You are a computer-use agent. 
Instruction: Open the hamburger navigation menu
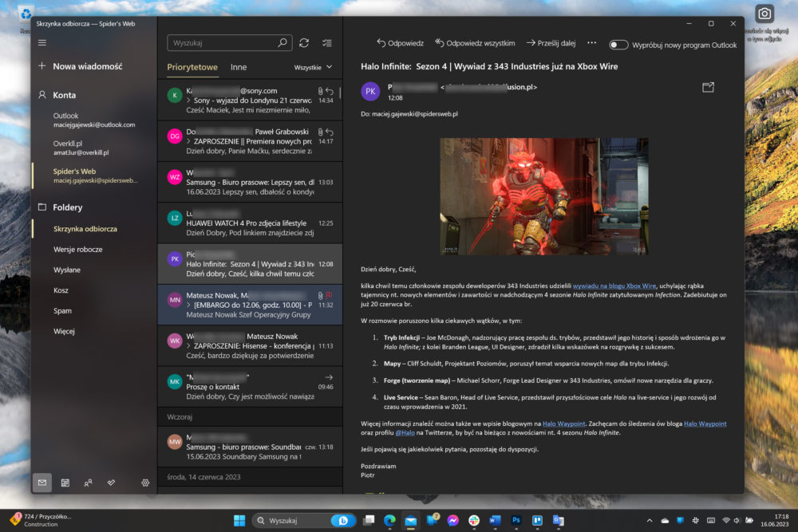pos(42,43)
